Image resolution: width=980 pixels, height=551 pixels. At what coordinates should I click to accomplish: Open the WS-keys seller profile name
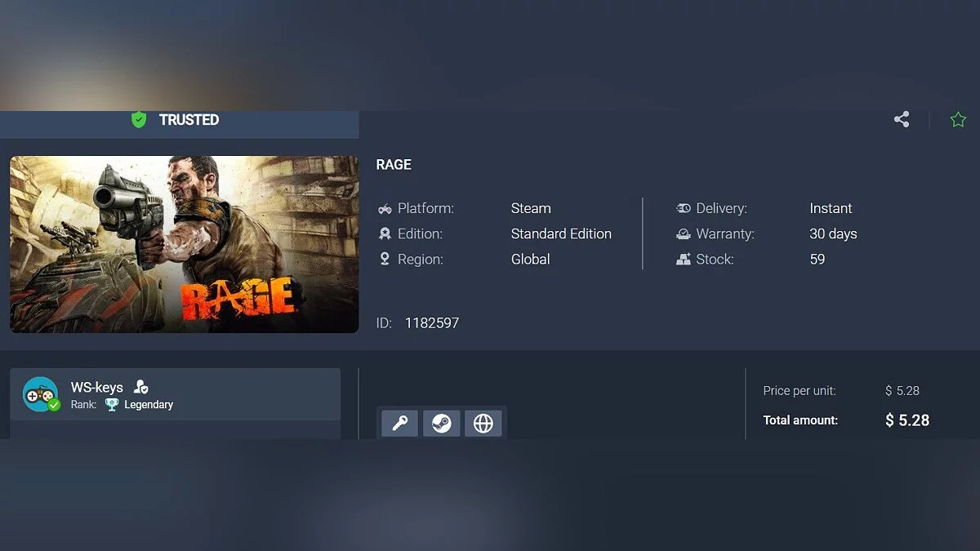[97, 387]
